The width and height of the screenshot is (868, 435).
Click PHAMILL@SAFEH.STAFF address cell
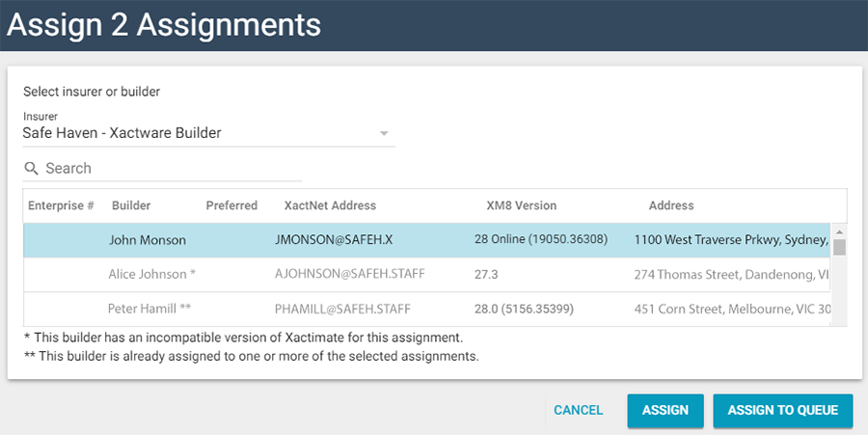point(342,310)
